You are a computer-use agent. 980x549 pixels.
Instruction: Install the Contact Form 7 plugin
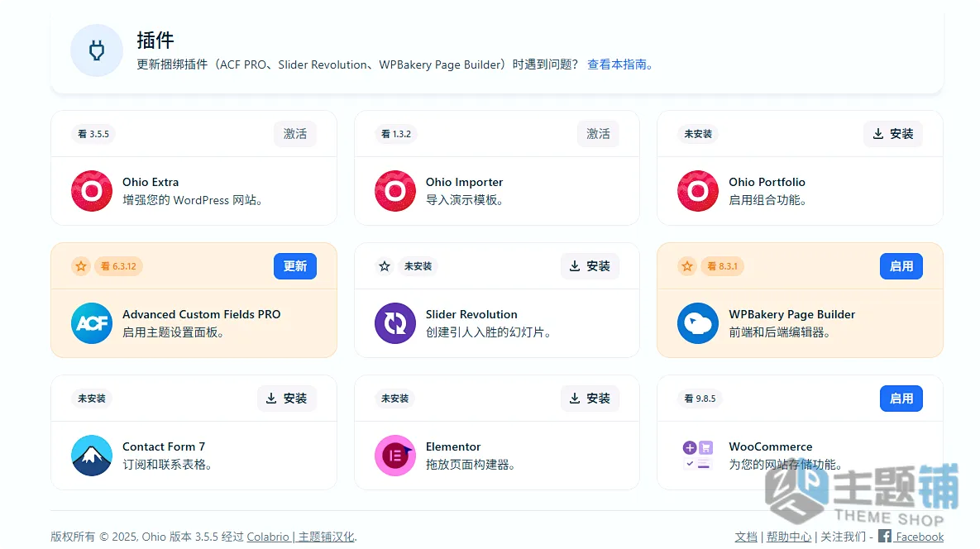tap(287, 399)
